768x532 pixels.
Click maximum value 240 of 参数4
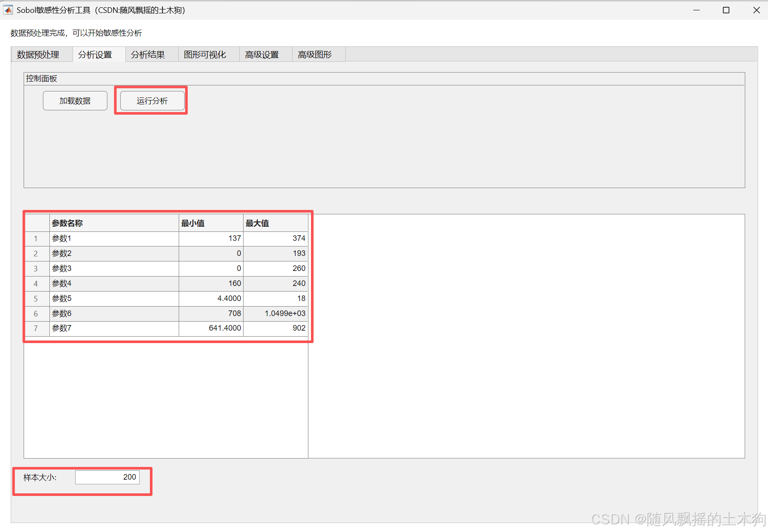coord(275,284)
